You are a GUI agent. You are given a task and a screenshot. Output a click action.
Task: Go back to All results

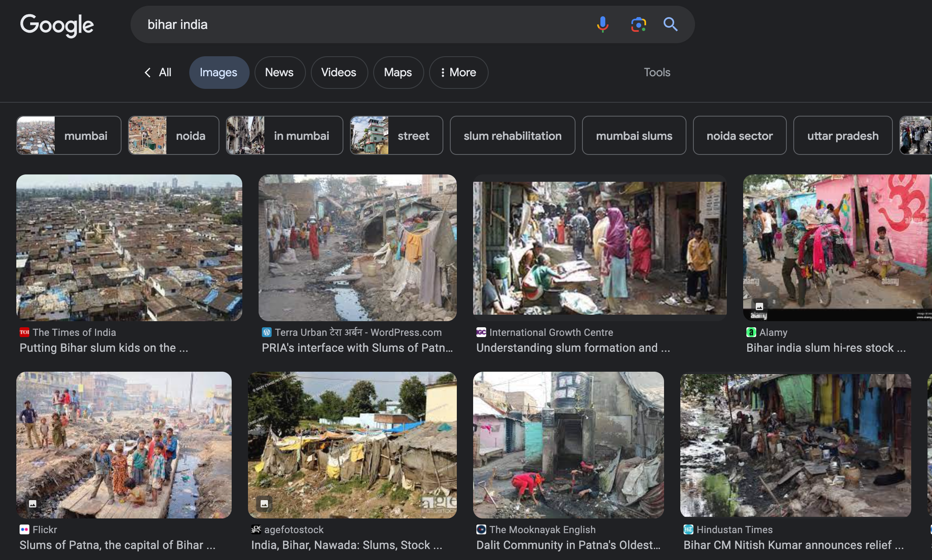158,73
